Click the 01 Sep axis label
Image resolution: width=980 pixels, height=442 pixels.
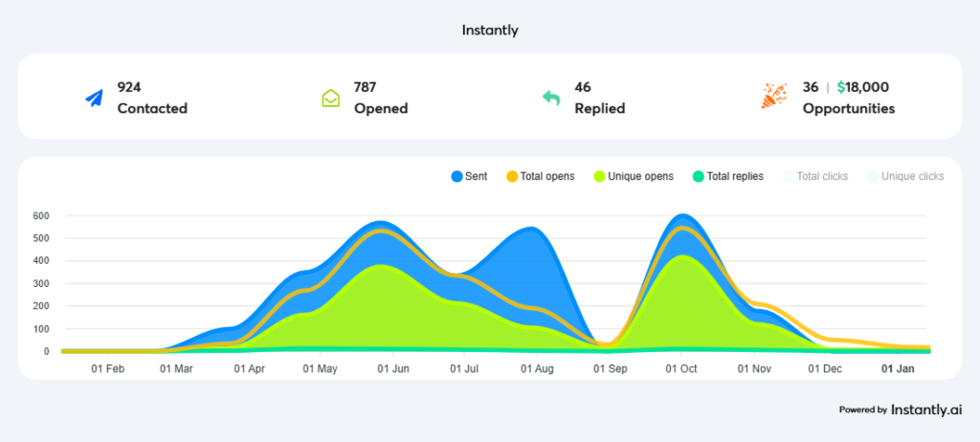pos(610,369)
